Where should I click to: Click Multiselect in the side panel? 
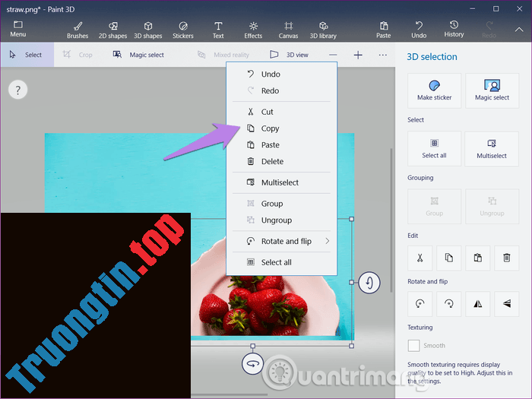[492, 149]
